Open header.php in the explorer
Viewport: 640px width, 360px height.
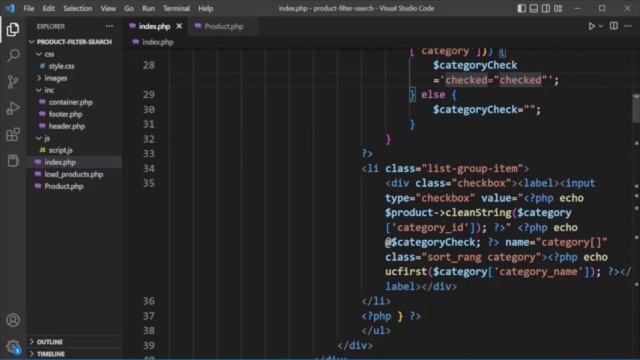tap(74, 126)
